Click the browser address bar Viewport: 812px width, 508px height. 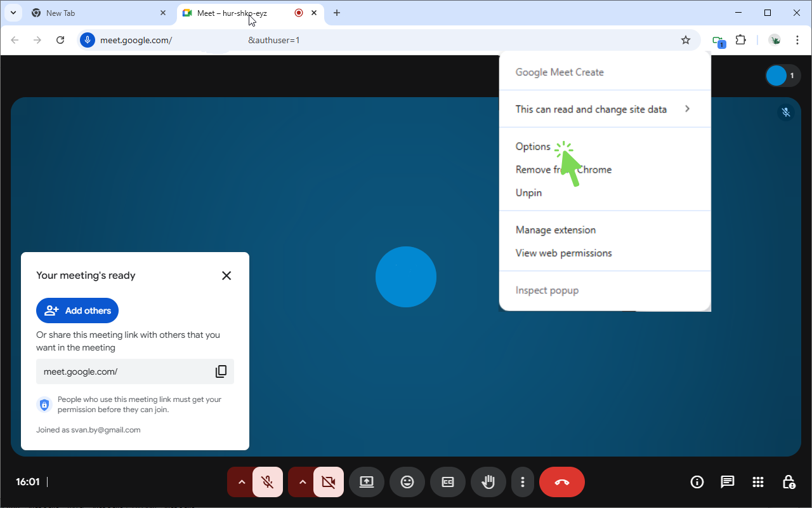point(381,40)
